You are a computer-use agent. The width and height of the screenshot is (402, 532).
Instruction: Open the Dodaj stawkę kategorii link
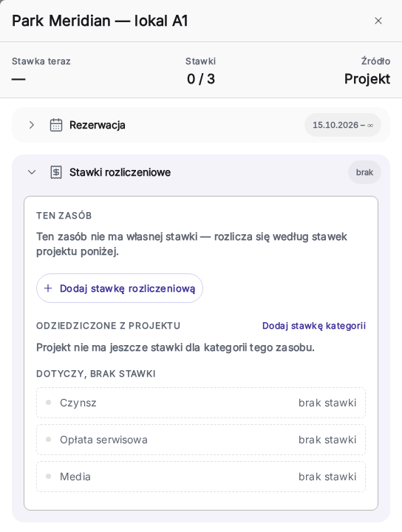tap(314, 326)
